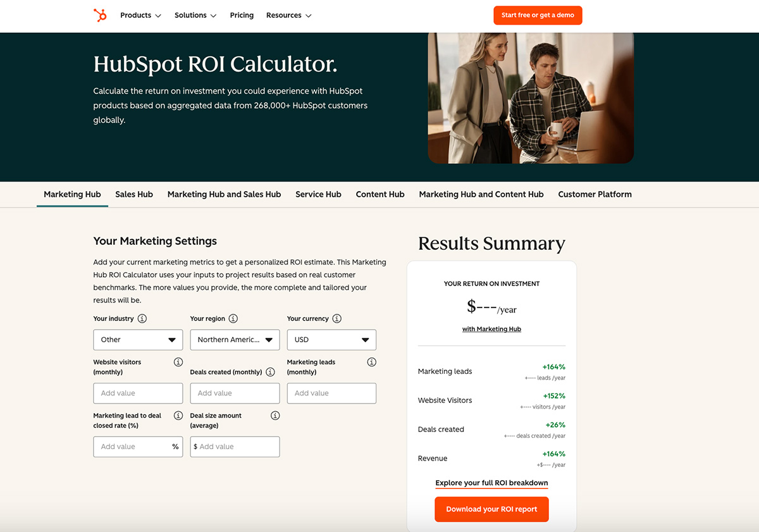The width and height of the screenshot is (759, 532).
Task: Expand the Products menu
Action: coord(140,15)
